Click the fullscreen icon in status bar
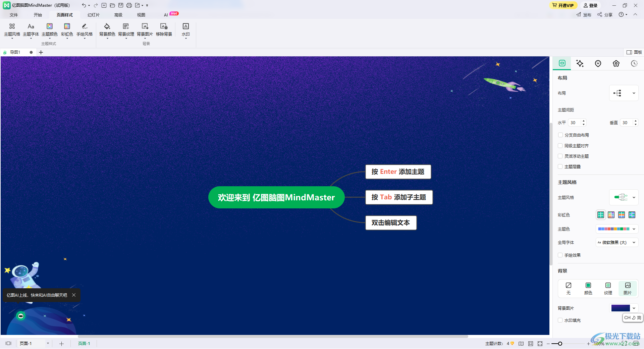644x349 pixels. click(x=540, y=344)
